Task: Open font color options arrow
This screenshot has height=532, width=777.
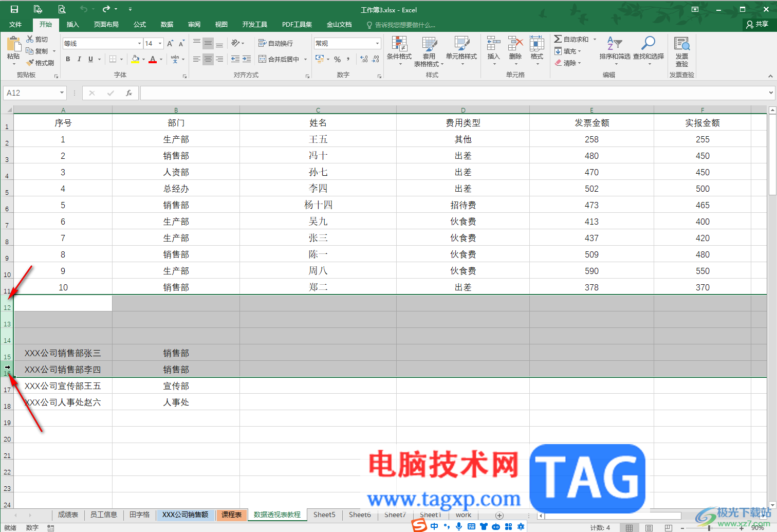Action: point(161,60)
